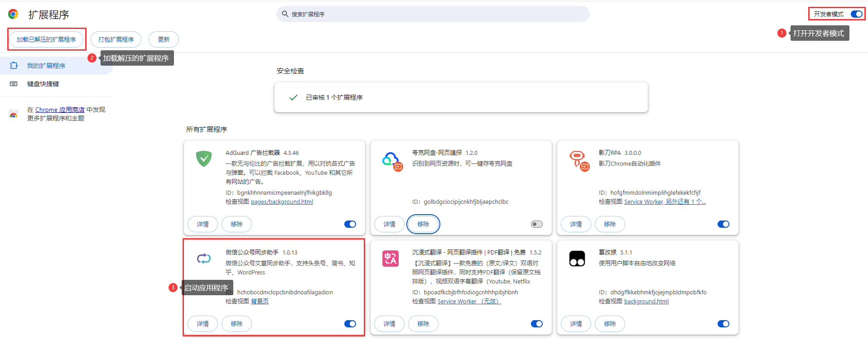Click the Chrome logo icon beside 扩展程序
This screenshot has height=355, width=868.
tap(13, 14)
